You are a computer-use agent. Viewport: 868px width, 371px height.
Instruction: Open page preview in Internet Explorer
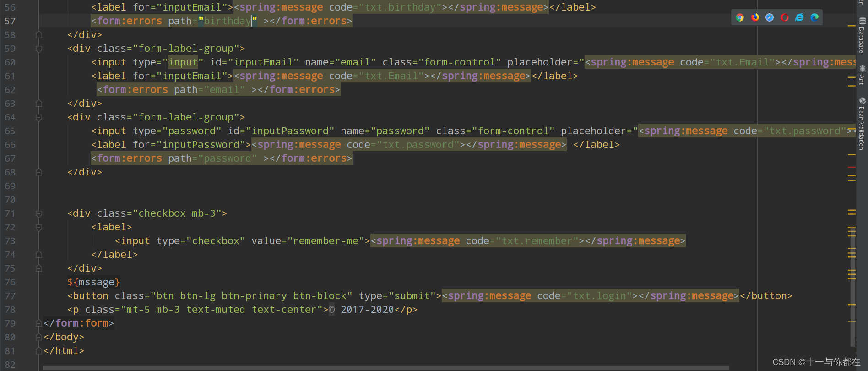[x=799, y=17]
